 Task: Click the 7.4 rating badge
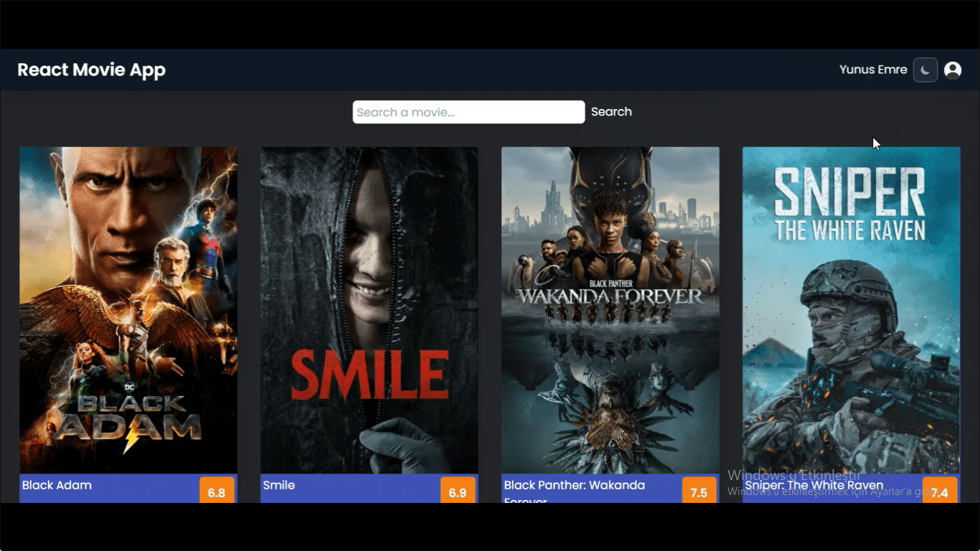940,490
